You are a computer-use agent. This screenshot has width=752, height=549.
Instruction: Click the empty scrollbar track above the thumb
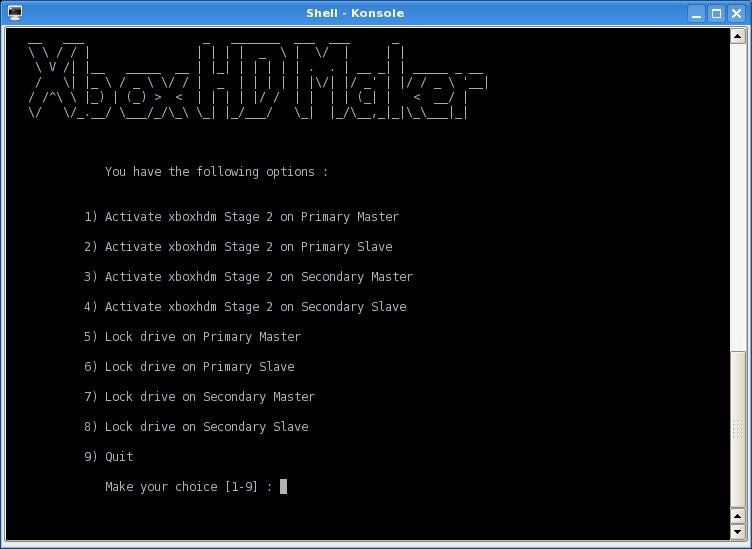738,200
